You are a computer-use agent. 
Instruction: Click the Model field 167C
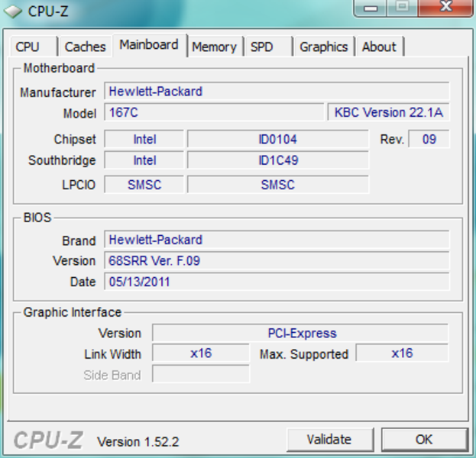(214, 112)
